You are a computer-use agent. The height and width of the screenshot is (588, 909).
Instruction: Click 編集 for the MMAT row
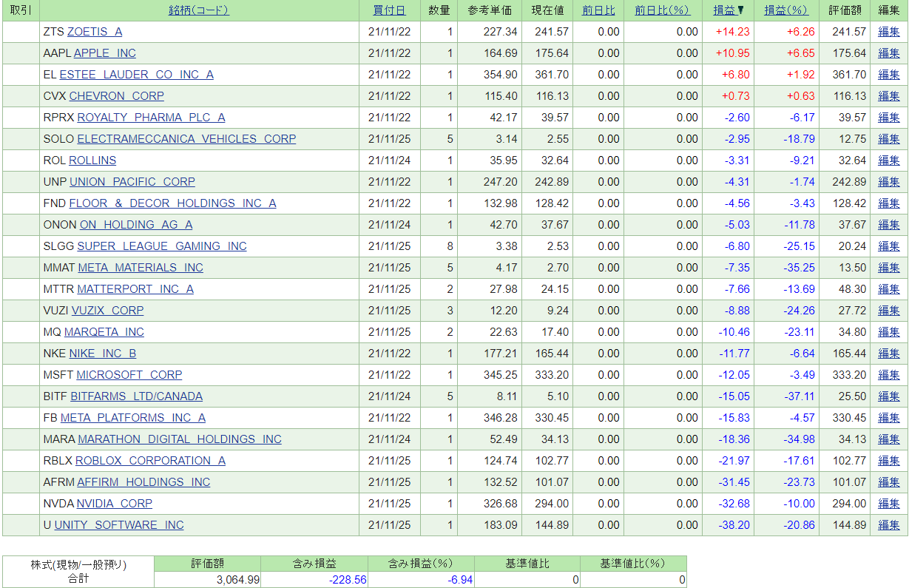pyautogui.click(x=889, y=268)
